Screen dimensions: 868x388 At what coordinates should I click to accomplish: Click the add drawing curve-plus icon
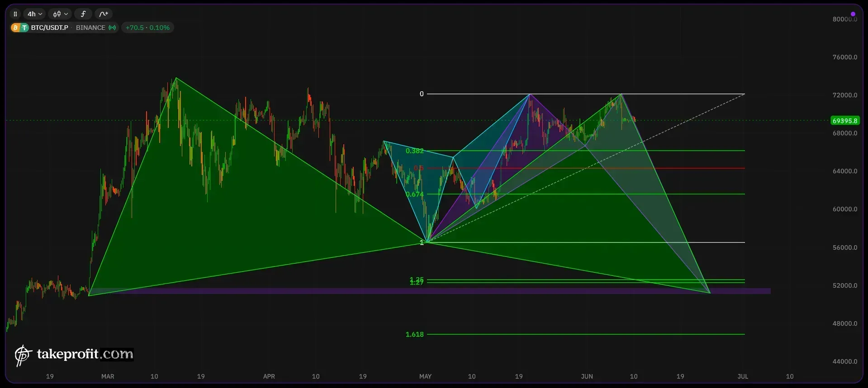[104, 14]
